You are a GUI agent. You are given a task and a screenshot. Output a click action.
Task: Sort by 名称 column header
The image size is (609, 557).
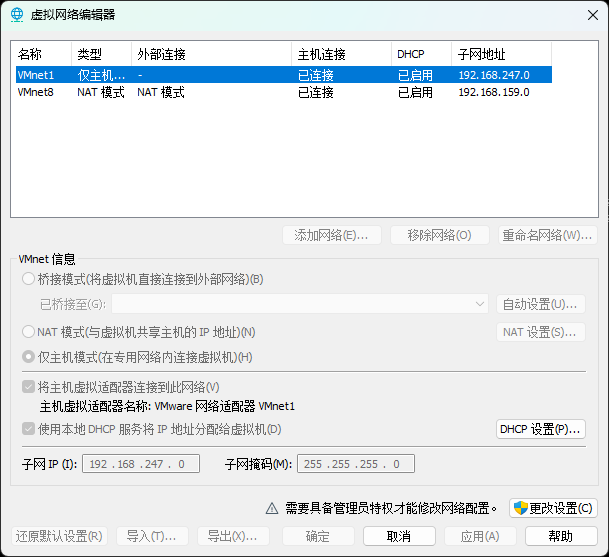(x=42, y=54)
